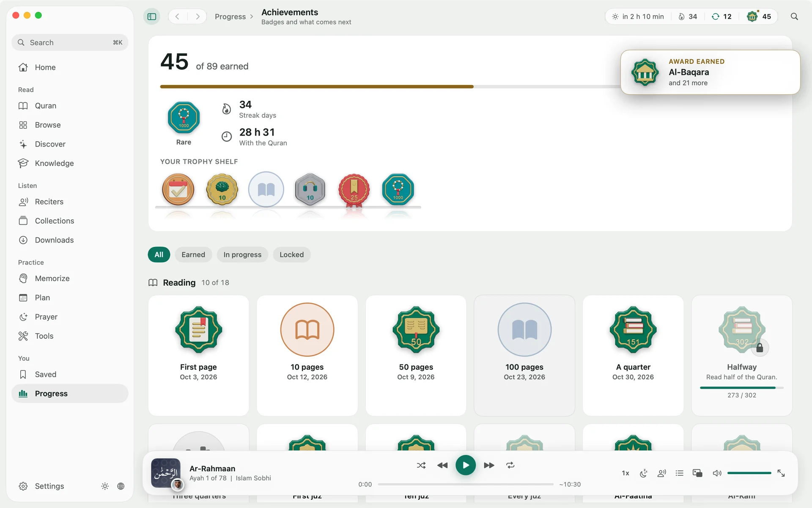This screenshot has height=508, width=812.
Task: Toggle shuffle playback
Action: click(421, 465)
